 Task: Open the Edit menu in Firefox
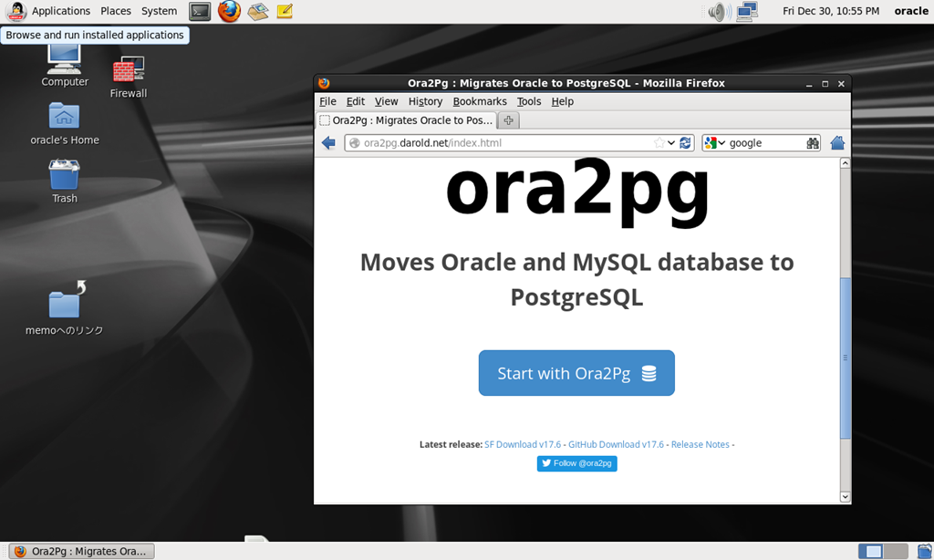[356, 101]
